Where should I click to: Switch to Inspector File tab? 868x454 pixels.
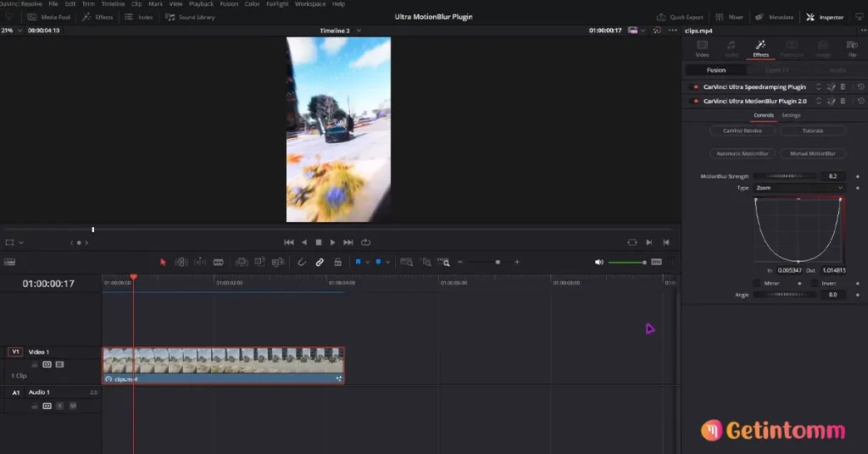pos(852,48)
